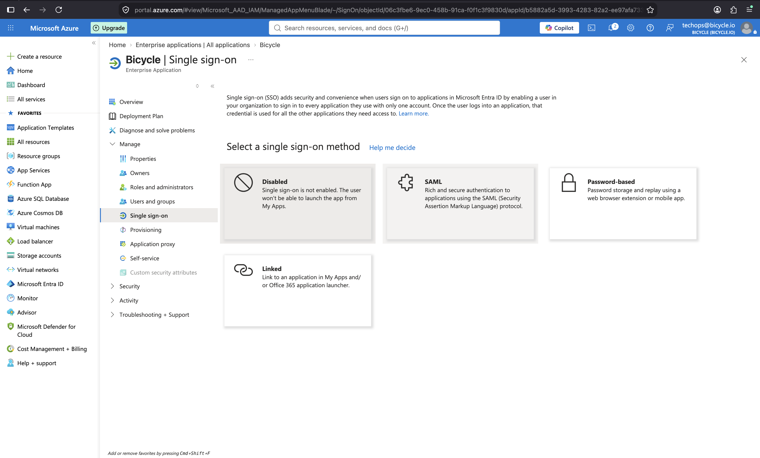Click the Learn more link
Image resolution: width=760 pixels, height=458 pixels.
pyautogui.click(x=413, y=114)
